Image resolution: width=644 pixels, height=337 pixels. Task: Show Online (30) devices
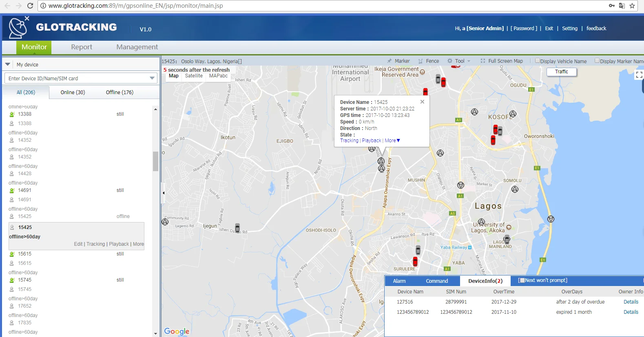[x=73, y=93]
